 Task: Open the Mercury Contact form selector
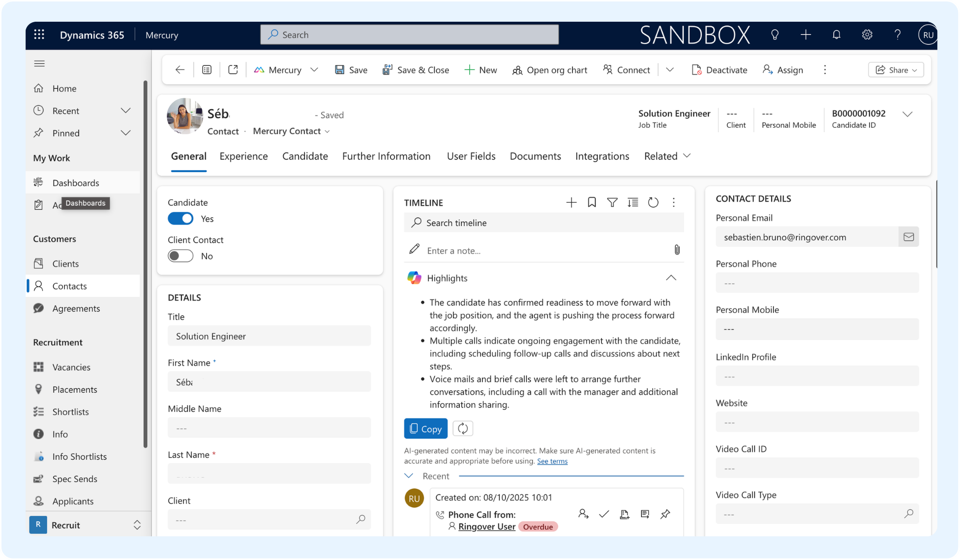point(291,131)
